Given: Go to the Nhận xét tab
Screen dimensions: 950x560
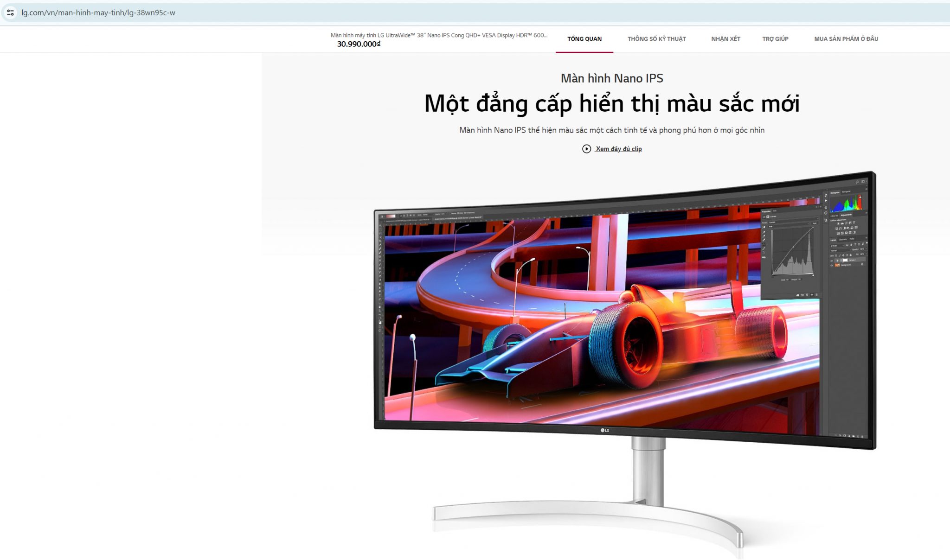Looking at the screenshot, I should 725,39.
